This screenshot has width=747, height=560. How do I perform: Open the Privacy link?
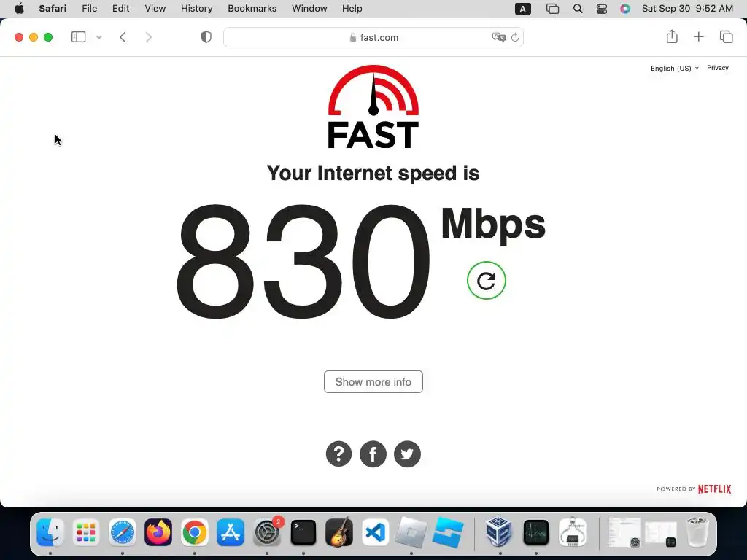tap(718, 68)
